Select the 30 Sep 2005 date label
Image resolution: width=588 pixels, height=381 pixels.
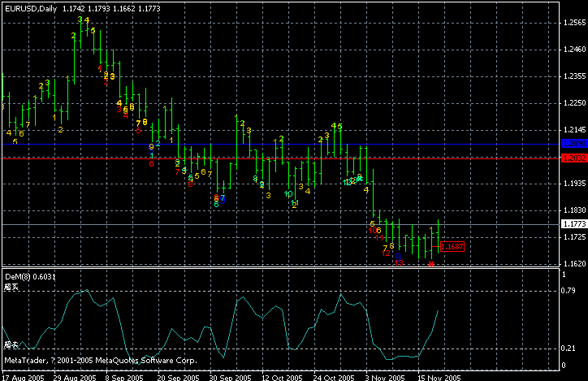click(230, 377)
